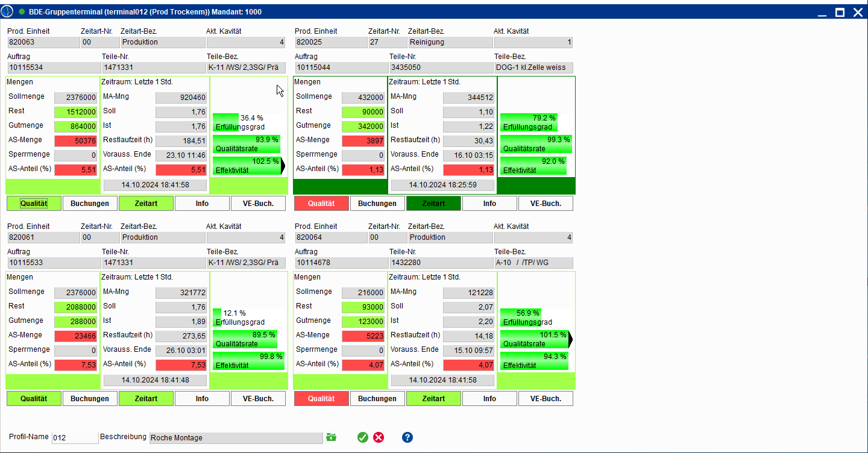Cancel using the red X icon
This screenshot has width=868, height=453.
pyautogui.click(x=379, y=437)
